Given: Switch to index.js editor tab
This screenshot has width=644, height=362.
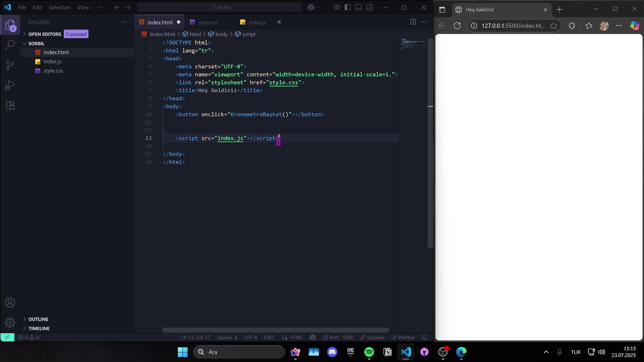Looking at the screenshot, I should [x=257, y=22].
